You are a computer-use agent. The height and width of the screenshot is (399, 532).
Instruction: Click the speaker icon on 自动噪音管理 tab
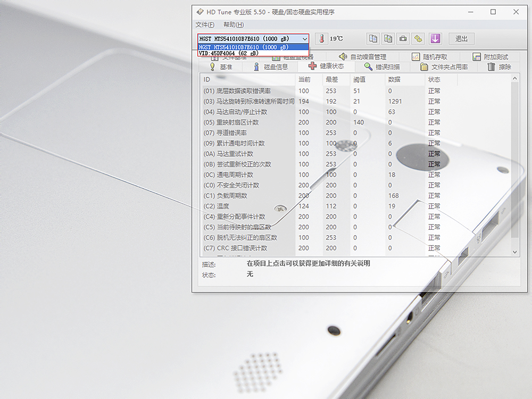(343, 56)
